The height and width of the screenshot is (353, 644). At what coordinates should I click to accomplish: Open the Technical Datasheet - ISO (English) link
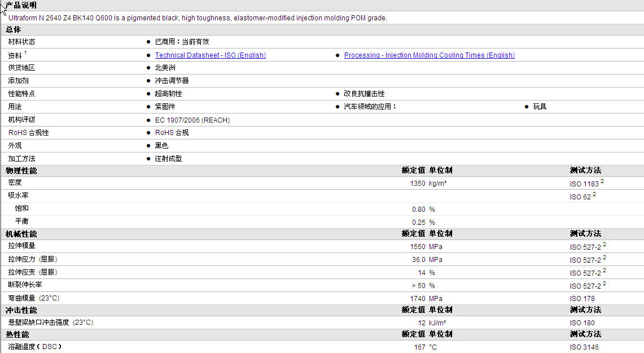(x=210, y=55)
